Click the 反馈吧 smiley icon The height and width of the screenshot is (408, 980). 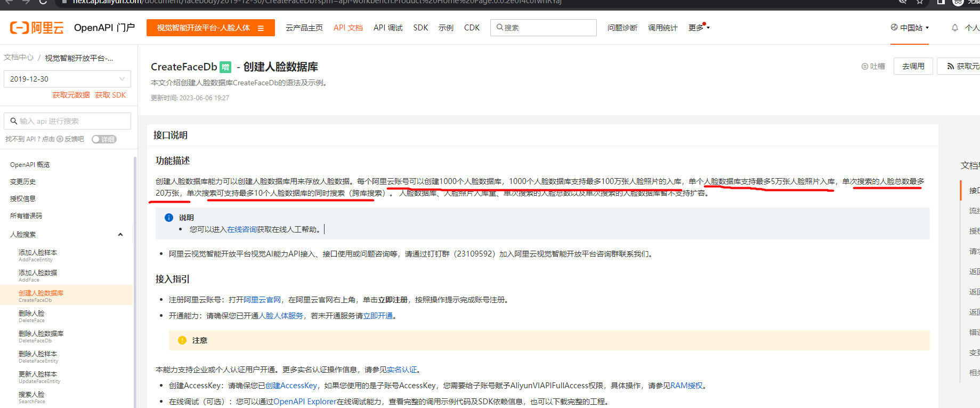click(60, 139)
